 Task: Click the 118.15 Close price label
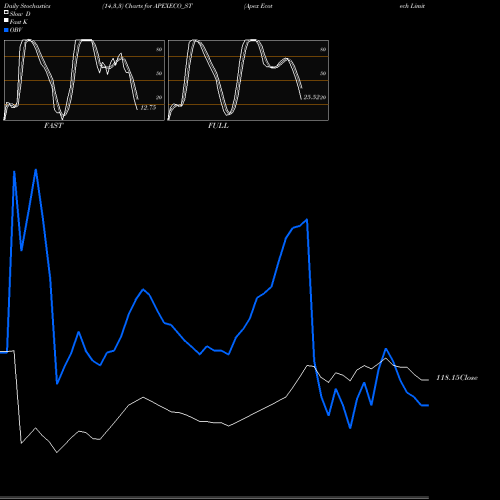(457, 378)
